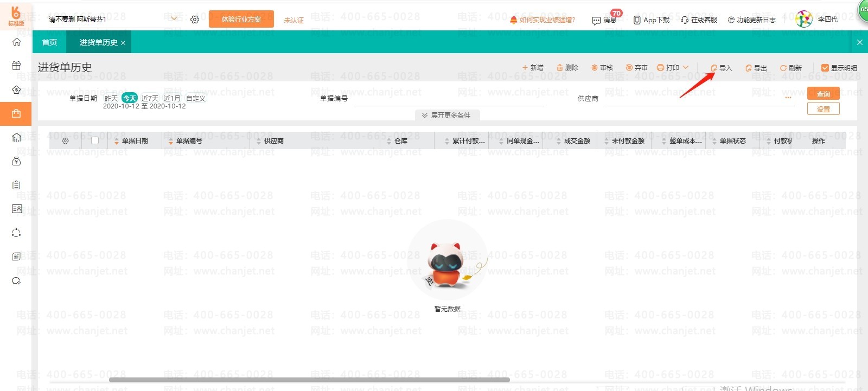The image size is (868, 391).
Task: Open account settings gear in header
Action: click(195, 20)
